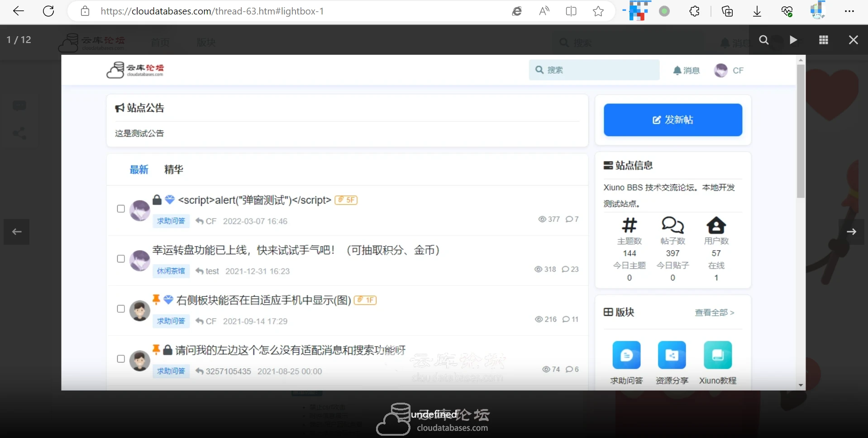Viewport: 868px width, 438px height.
Task: Click the gem icon on the script alert thread
Action: point(170,200)
